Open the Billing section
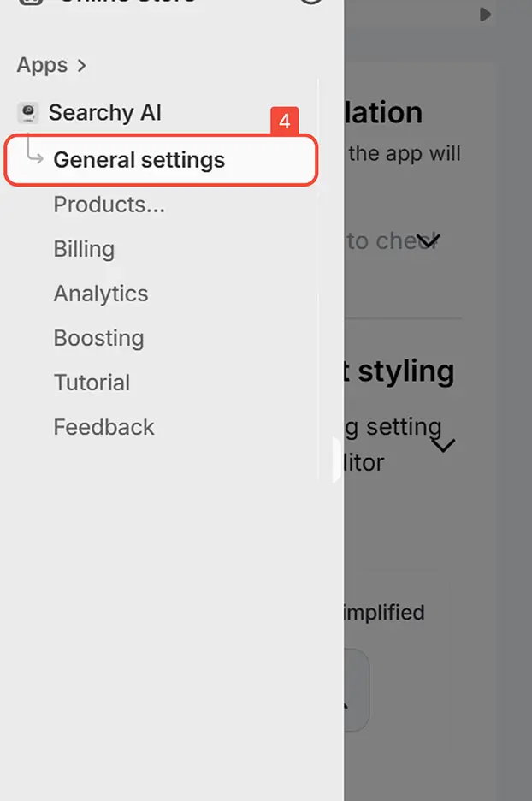 click(x=84, y=249)
